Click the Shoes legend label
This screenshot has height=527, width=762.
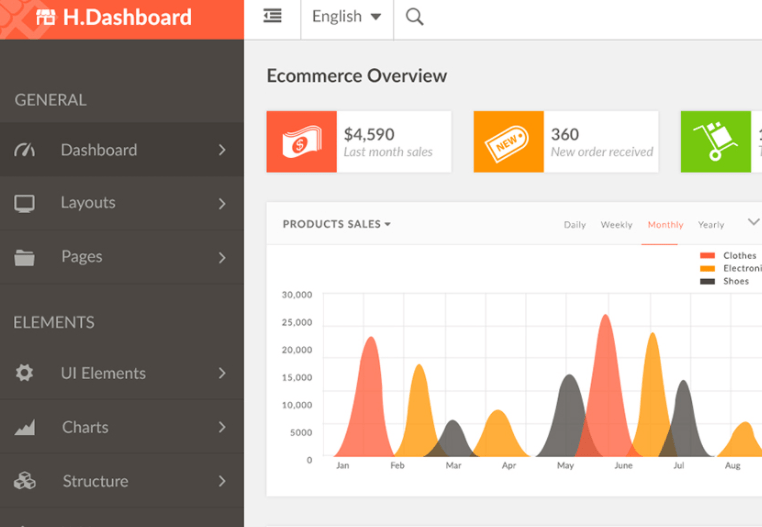pyautogui.click(x=736, y=281)
